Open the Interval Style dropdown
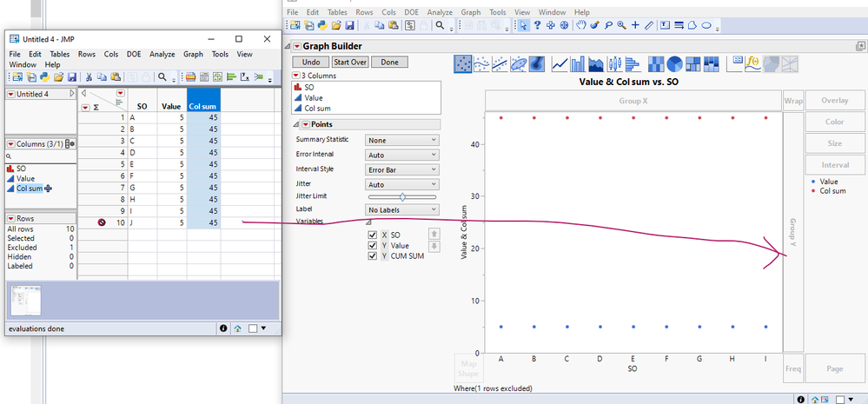This screenshot has width=868, height=404. pos(402,170)
